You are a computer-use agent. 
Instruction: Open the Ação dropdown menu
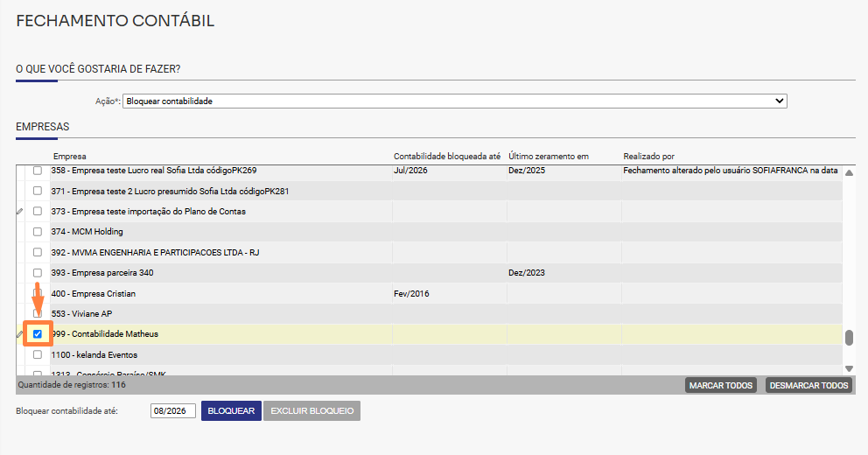point(454,101)
